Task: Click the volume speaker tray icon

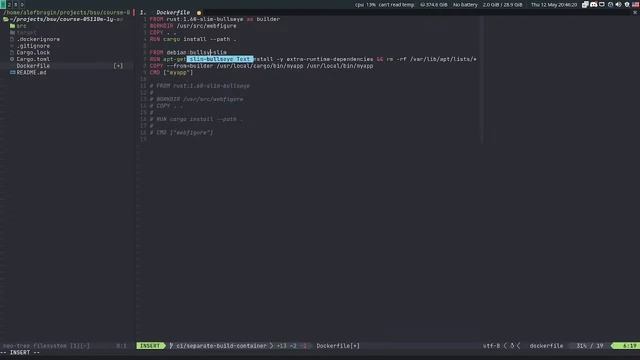Action: [618, 4]
